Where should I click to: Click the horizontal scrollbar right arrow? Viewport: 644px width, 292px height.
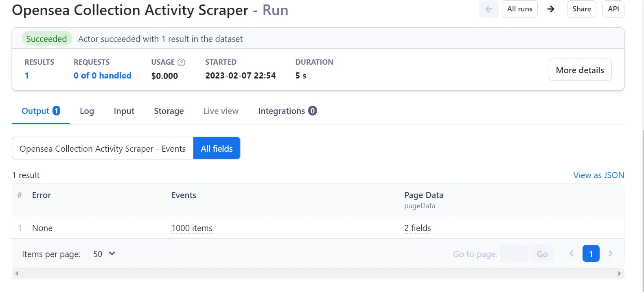coord(619,274)
